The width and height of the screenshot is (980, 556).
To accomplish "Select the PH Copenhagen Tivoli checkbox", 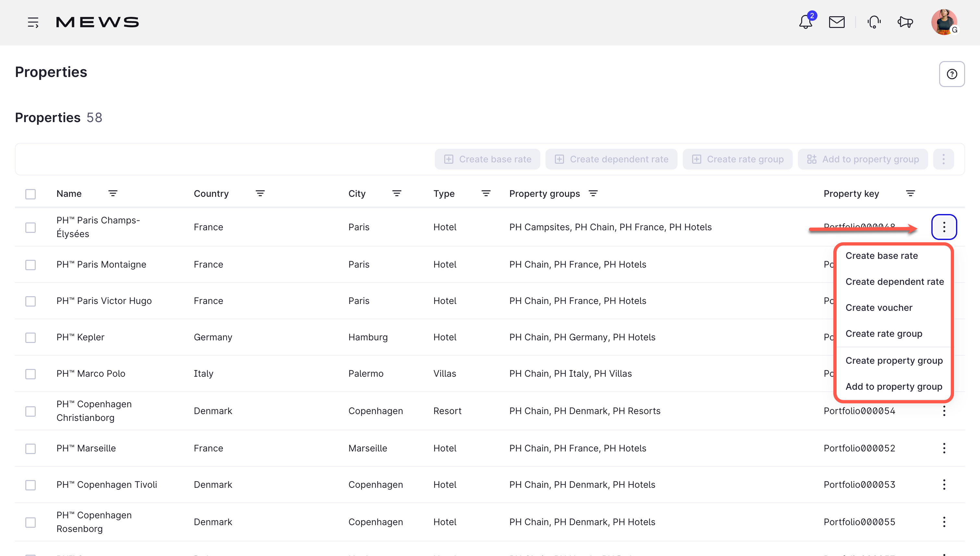I will click(31, 485).
